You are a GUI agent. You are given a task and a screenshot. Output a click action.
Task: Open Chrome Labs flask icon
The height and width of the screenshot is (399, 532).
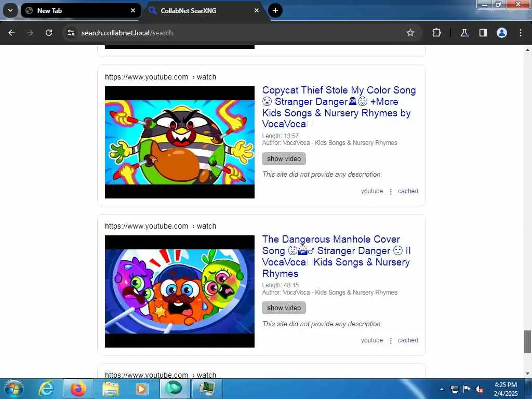(464, 33)
